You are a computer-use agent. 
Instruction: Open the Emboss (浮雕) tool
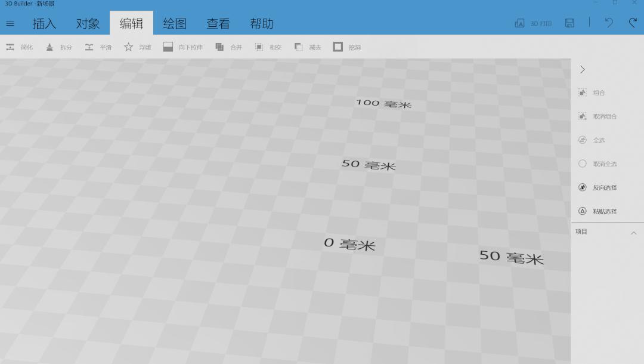[x=137, y=47]
